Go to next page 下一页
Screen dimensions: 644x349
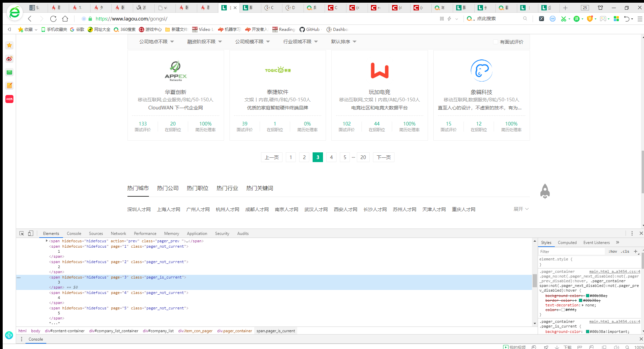pos(384,157)
